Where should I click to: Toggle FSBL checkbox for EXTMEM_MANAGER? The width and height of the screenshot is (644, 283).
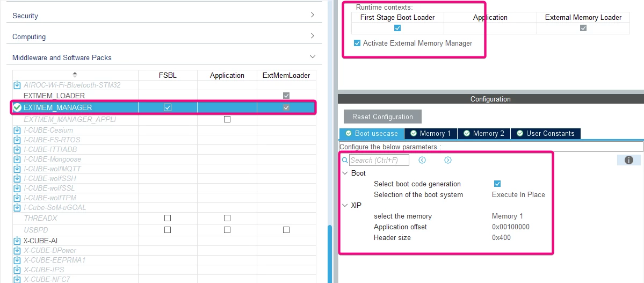coord(168,107)
